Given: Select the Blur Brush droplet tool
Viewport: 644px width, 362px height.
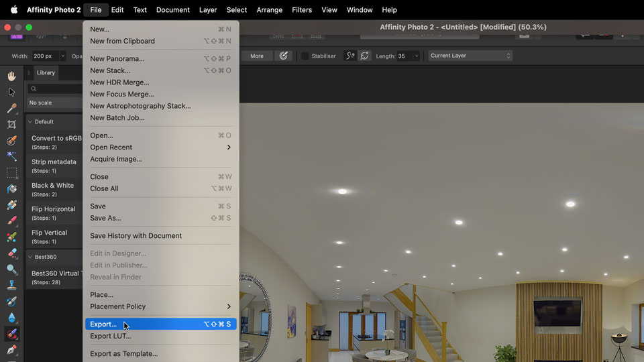Looking at the screenshot, I should point(11,318).
